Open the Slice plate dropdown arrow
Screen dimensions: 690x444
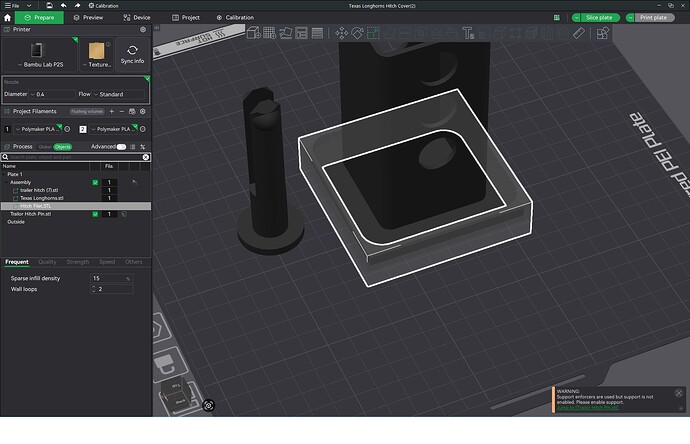click(x=576, y=18)
